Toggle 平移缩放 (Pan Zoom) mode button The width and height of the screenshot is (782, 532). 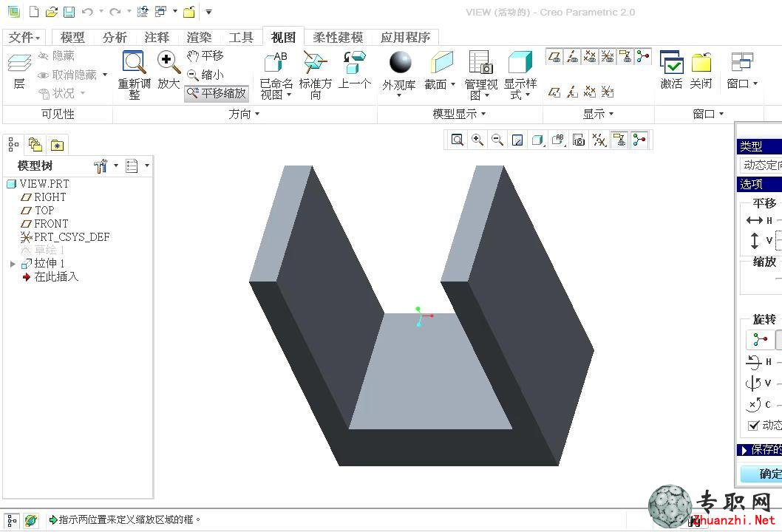pos(217,93)
